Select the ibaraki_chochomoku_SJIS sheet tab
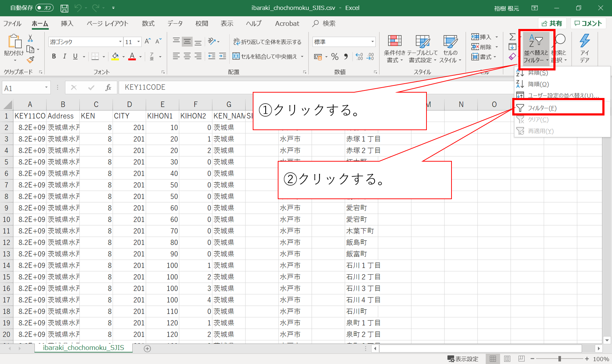612x364 pixels. pos(84,348)
